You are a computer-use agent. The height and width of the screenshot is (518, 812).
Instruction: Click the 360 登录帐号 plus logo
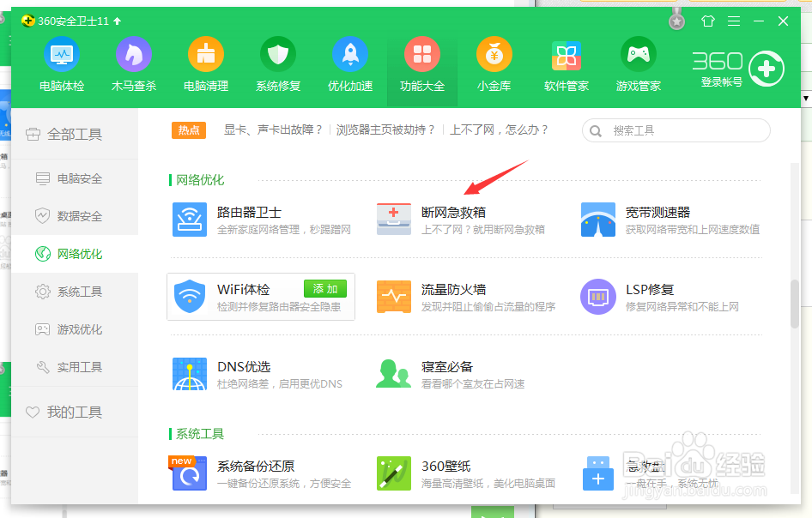[x=767, y=69]
